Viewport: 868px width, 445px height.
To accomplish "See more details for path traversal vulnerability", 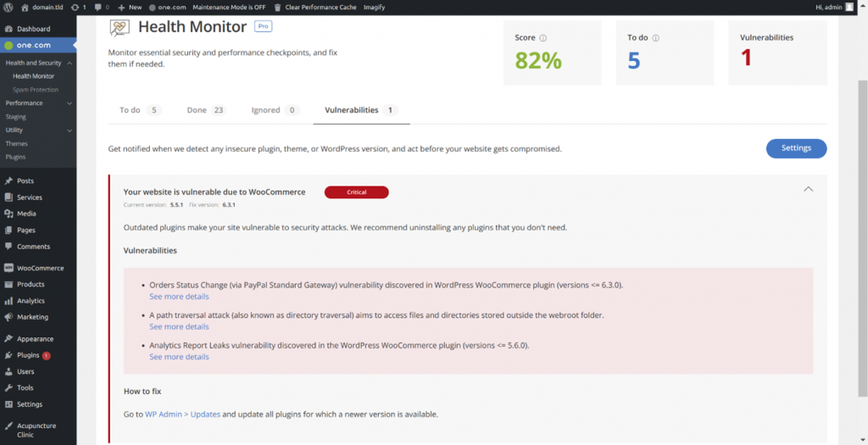I will click(x=179, y=327).
